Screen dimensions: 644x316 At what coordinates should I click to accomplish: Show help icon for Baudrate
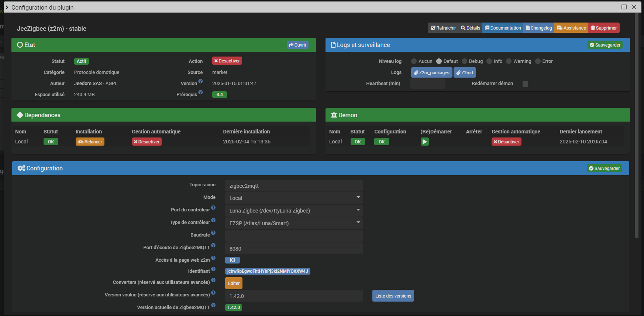[213, 233]
